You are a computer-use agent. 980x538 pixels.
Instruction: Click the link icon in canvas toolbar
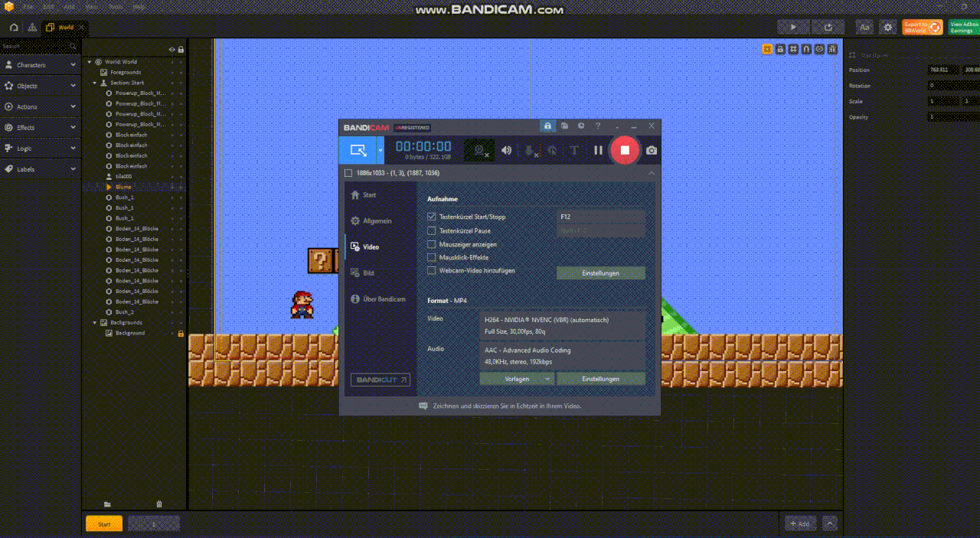[x=819, y=49]
